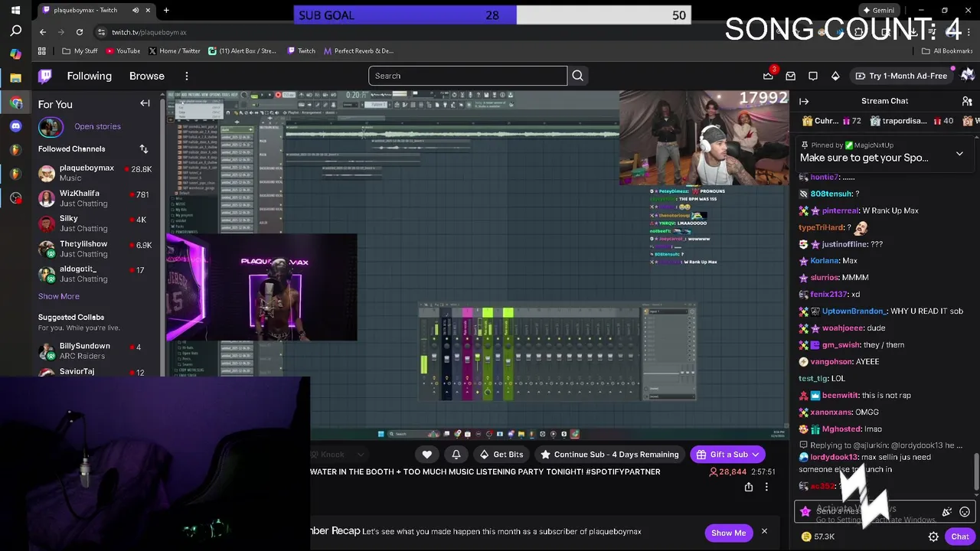Open WizKhalifa channel in sidebar
Screen dimensions: 980x551
click(95, 198)
